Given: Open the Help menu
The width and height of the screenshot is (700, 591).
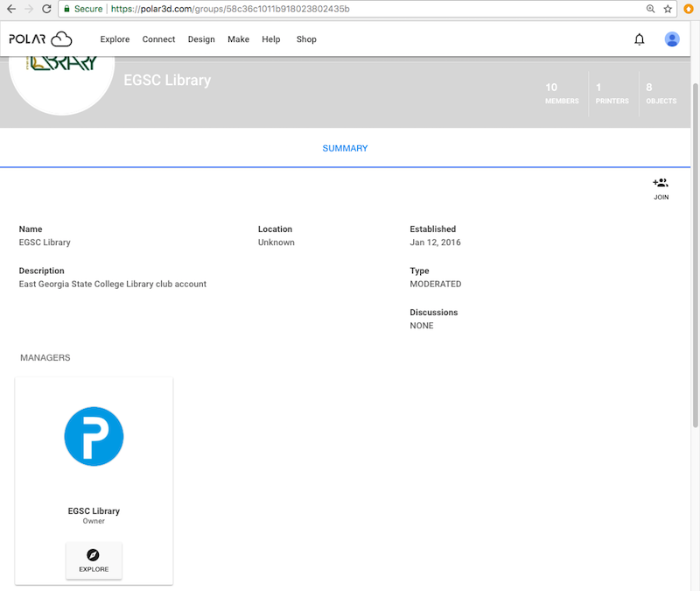Looking at the screenshot, I should coord(271,39).
